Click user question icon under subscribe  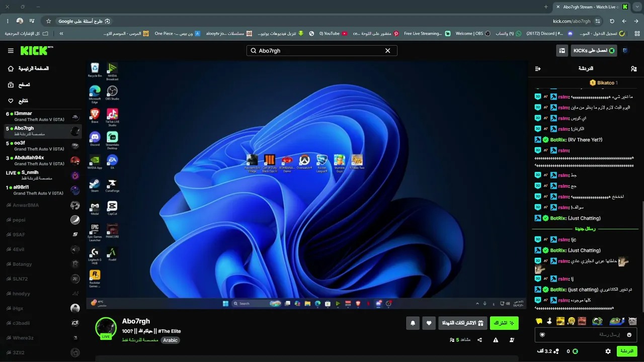point(512,340)
